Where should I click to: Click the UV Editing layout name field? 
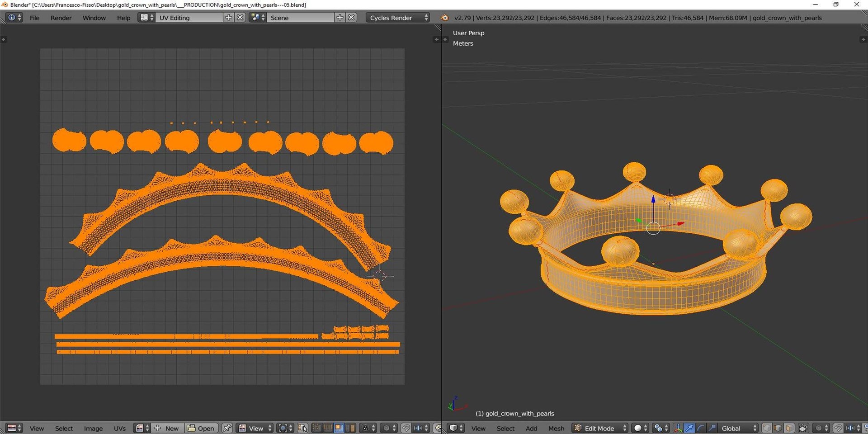pos(189,18)
